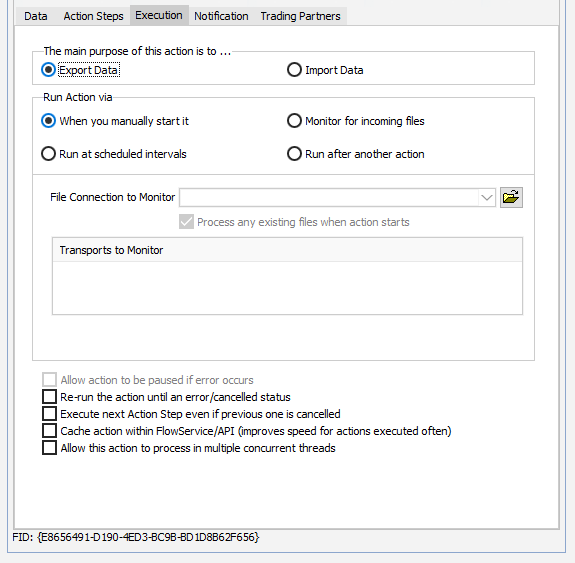
Task: Click inside the File Connection combo field
Action: [x=329, y=198]
